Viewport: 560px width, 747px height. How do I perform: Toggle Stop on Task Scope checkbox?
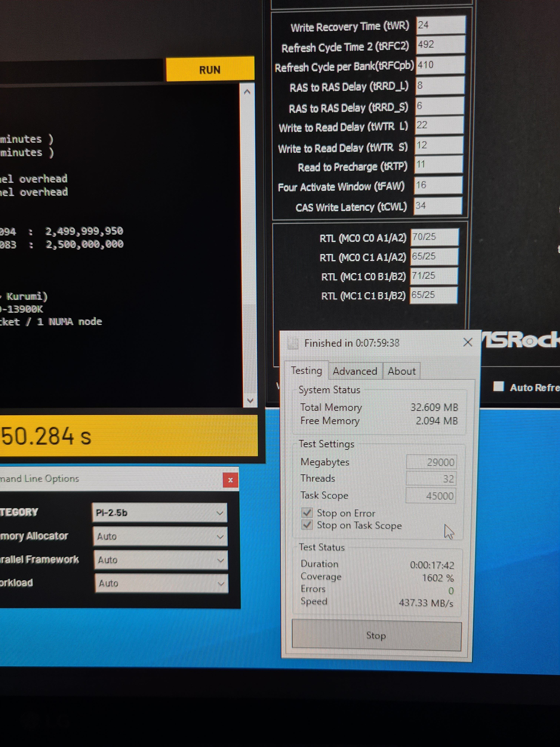307,525
